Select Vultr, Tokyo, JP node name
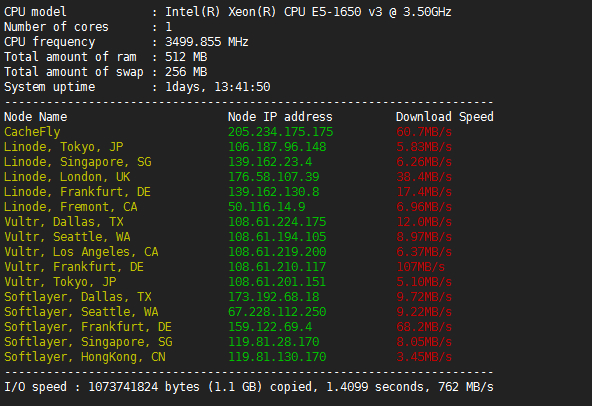Image resolution: width=592 pixels, height=406 pixels. coord(60,282)
